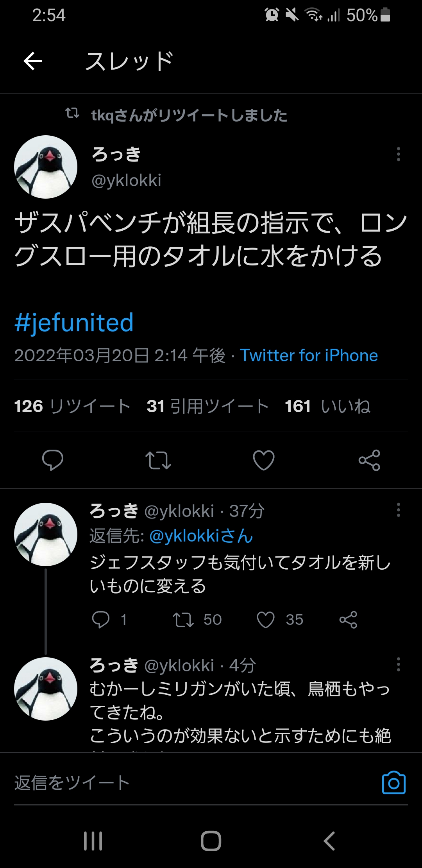Tap the back arrow in thread header
Viewport: 422px width, 868px height.
(x=33, y=61)
